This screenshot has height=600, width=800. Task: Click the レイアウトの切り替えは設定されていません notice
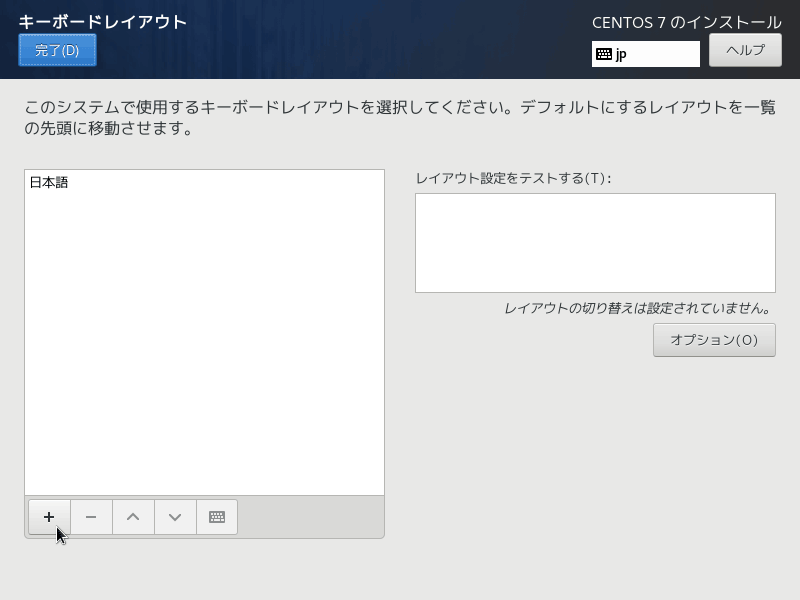tap(638, 308)
